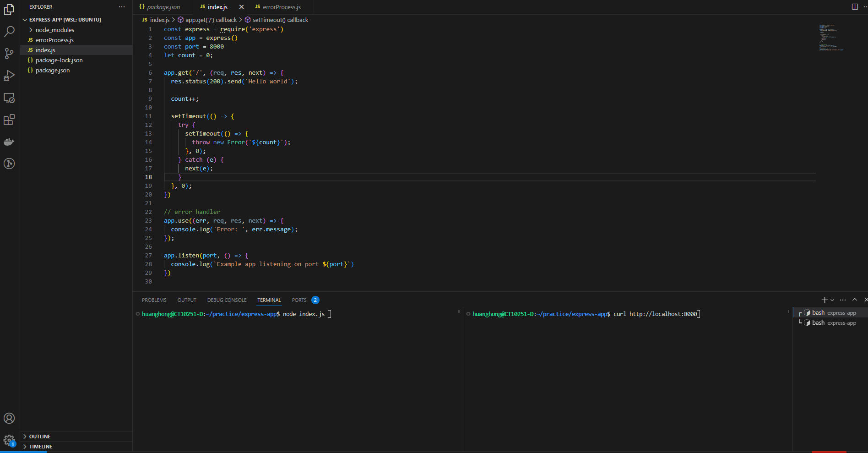Expand the TIMELINE section
The image size is (868, 453).
click(x=39, y=446)
